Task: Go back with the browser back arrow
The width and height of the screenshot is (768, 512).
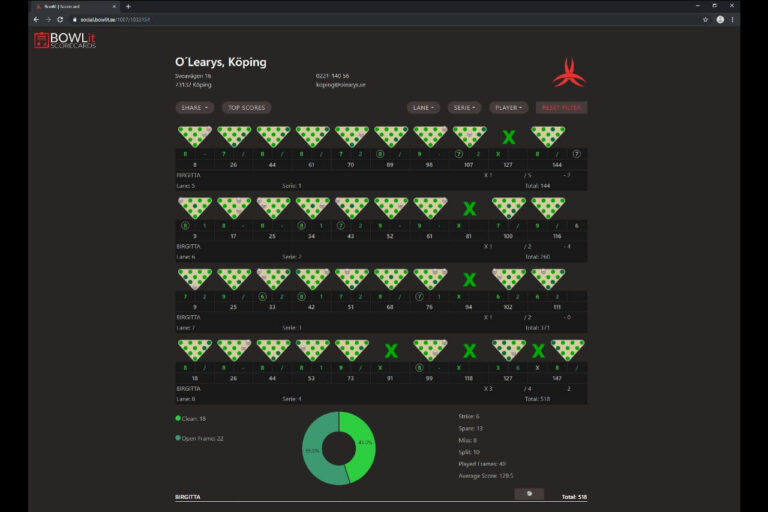Action: point(36,19)
